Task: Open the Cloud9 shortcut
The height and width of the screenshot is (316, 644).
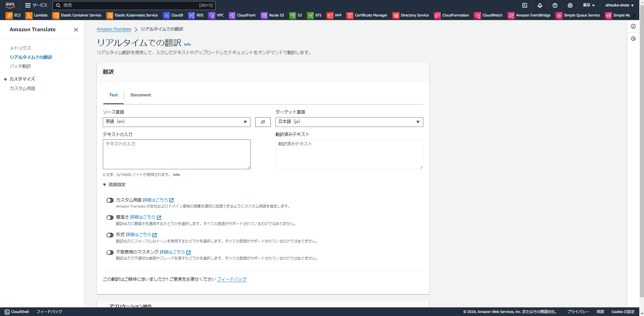Action: [x=173, y=15]
